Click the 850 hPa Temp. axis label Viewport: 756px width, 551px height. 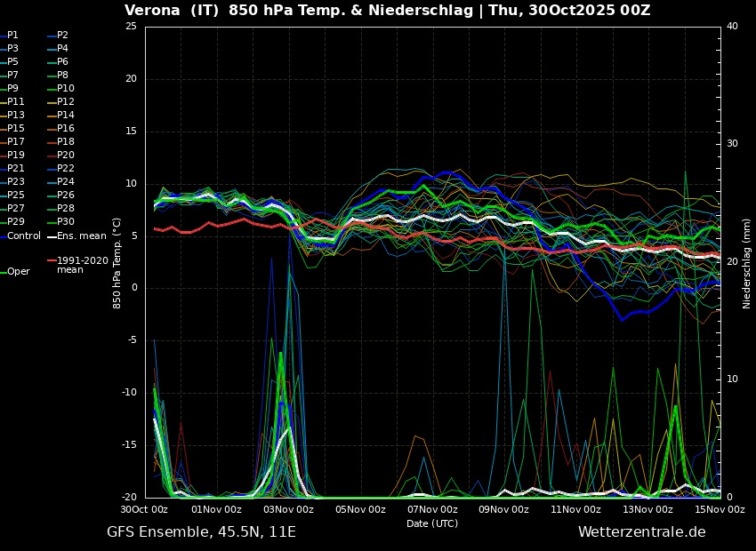click(x=117, y=263)
